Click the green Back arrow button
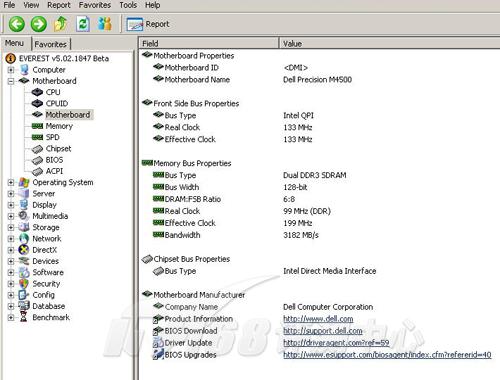Viewport: 500px width, 380px height. 17,24
